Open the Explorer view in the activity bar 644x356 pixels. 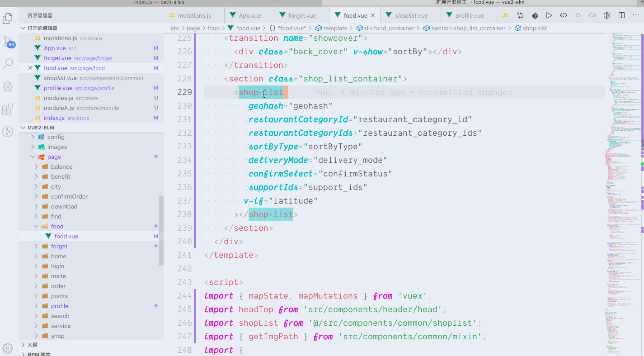(x=7, y=19)
